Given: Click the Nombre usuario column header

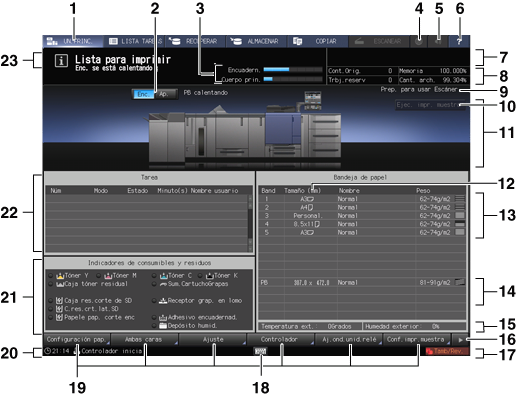Looking at the screenshot, I should click(214, 191).
